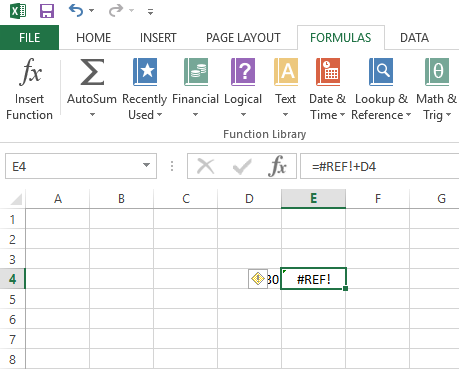
Task: Switch to the INSERT tab
Action: coord(158,38)
